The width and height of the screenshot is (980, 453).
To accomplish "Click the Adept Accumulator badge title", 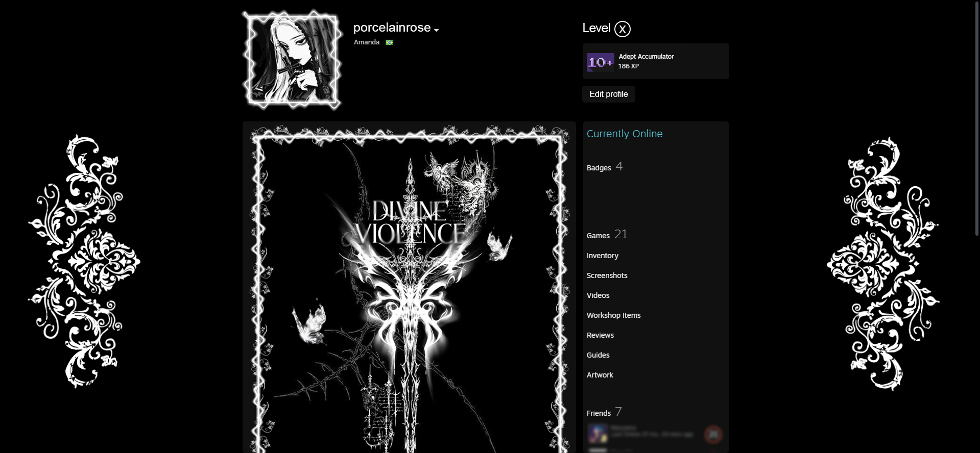I will coord(646,56).
